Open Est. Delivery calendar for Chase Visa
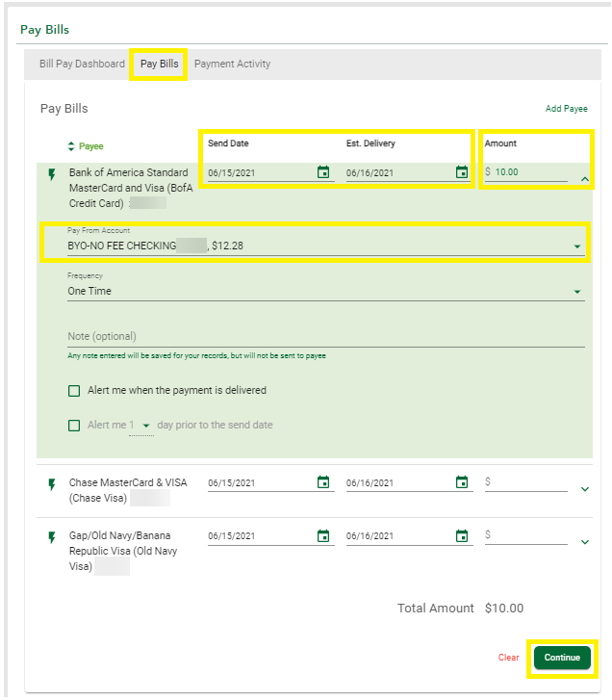612x700 pixels. coord(462,482)
